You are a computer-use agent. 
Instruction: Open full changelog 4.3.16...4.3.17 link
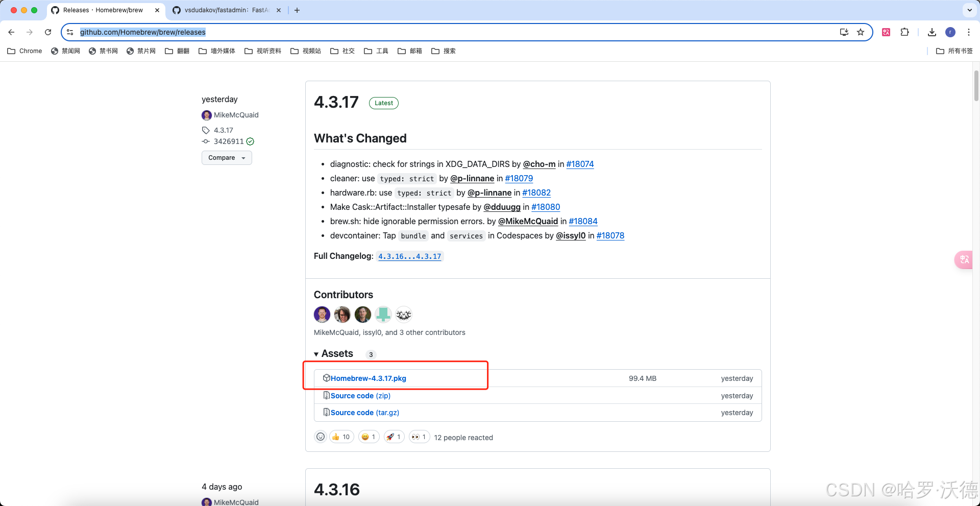[x=410, y=256]
